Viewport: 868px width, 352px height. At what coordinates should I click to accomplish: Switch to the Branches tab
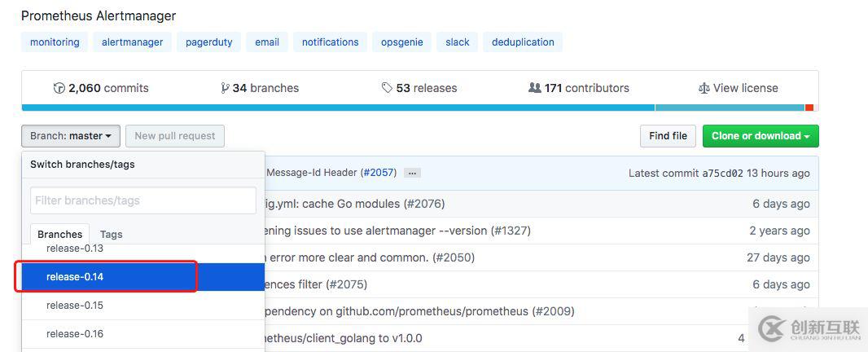(59, 234)
